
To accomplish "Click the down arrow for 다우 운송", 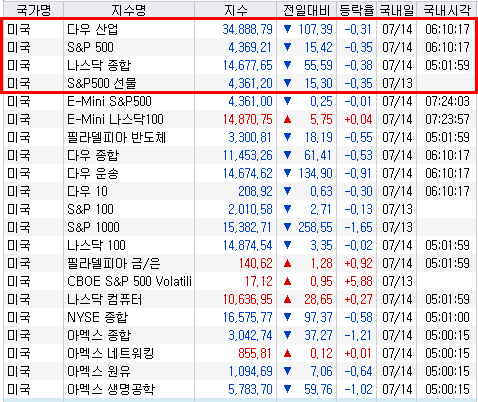I will point(287,173).
